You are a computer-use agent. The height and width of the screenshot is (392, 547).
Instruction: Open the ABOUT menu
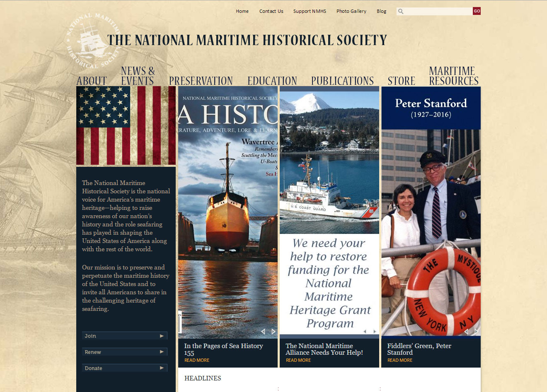coord(92,81)
